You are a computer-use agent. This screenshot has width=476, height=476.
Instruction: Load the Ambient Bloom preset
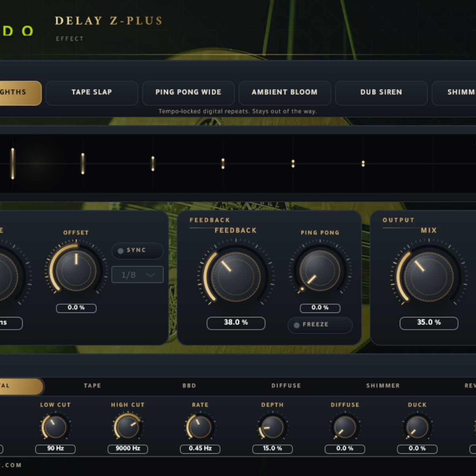point(284,93)
